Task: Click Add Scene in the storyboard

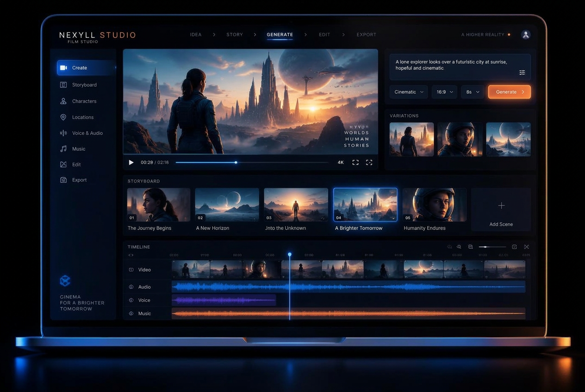Action: tap(501, 209)
